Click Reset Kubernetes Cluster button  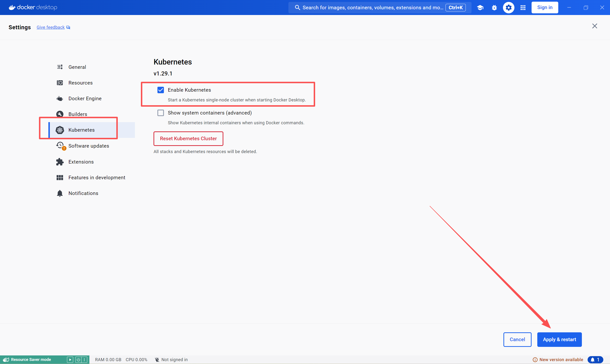click(x=188, y=139)
